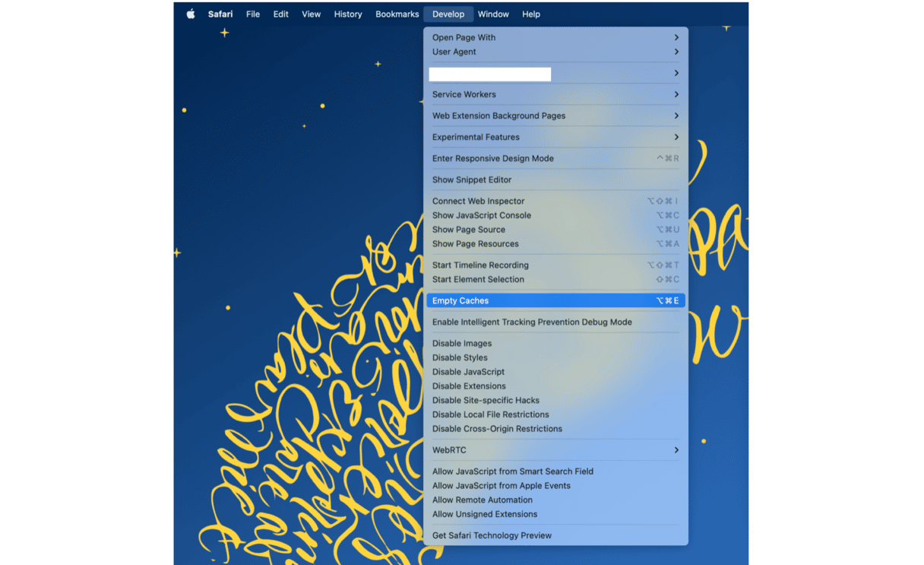Open the History menu
924x565 pixels.
click(x=348, y=14)
